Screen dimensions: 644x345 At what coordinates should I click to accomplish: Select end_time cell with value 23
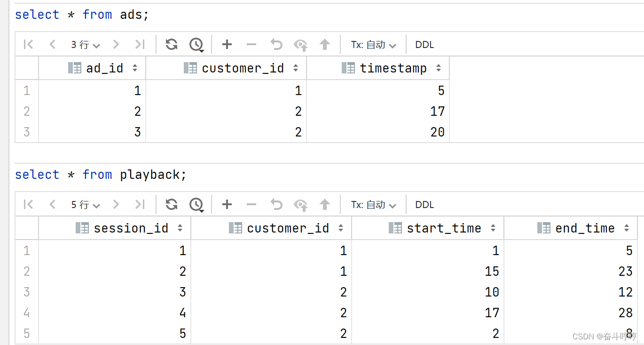(x=571, y=271)
